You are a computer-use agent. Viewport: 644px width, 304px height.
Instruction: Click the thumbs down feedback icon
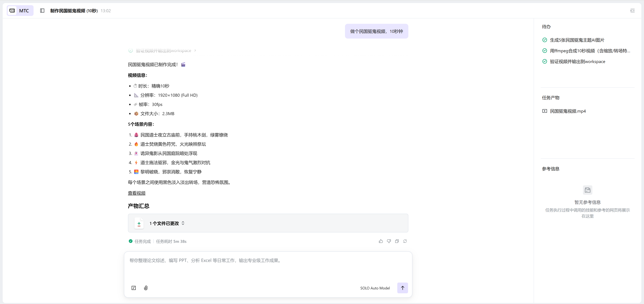click(x=389, y=241)
